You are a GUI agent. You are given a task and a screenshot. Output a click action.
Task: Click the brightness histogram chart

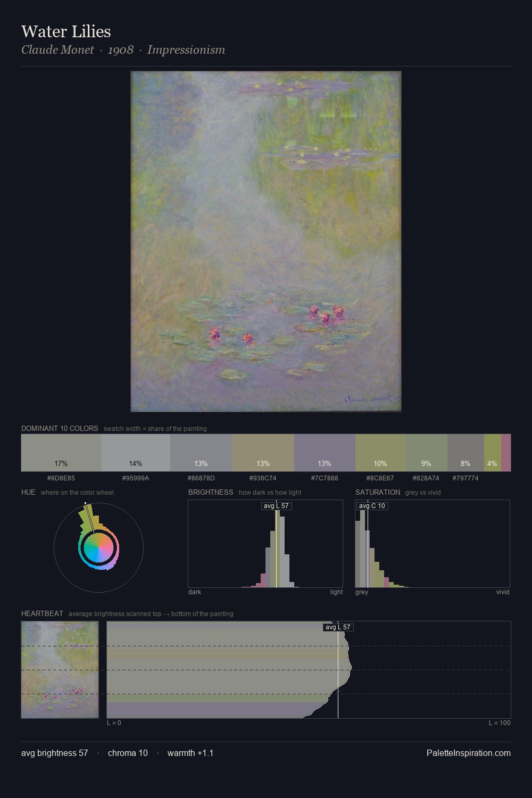click(265, 544)
